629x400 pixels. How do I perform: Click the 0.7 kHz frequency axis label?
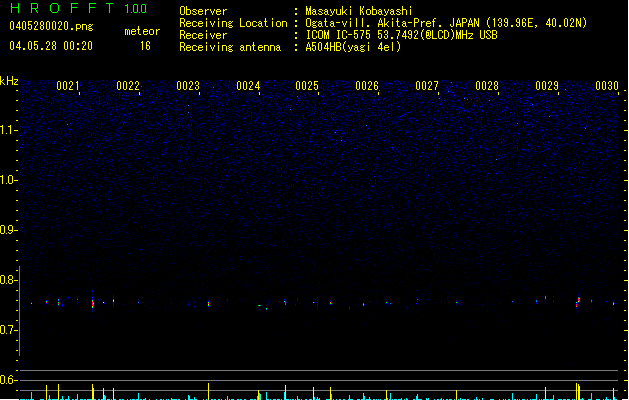coord(8,330)
